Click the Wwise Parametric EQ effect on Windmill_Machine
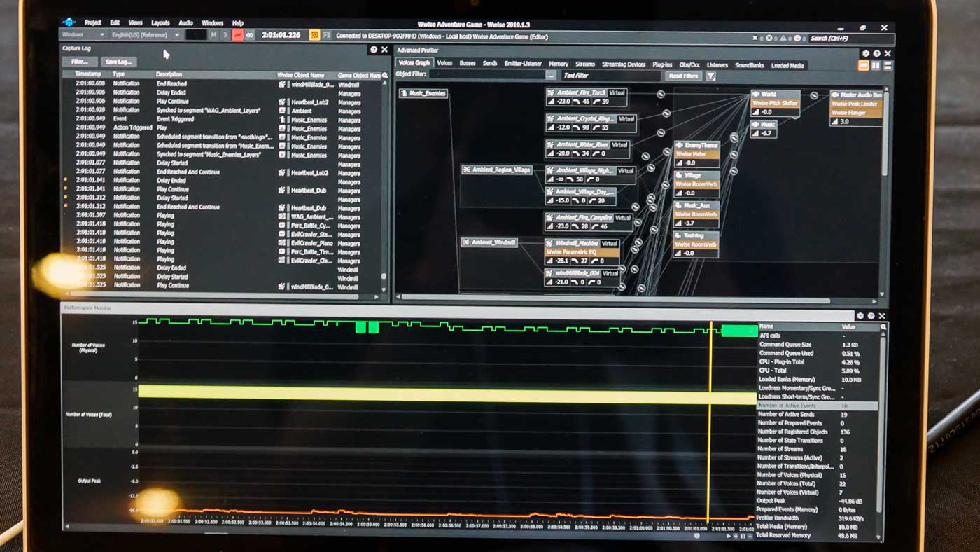 click(582, 251)
